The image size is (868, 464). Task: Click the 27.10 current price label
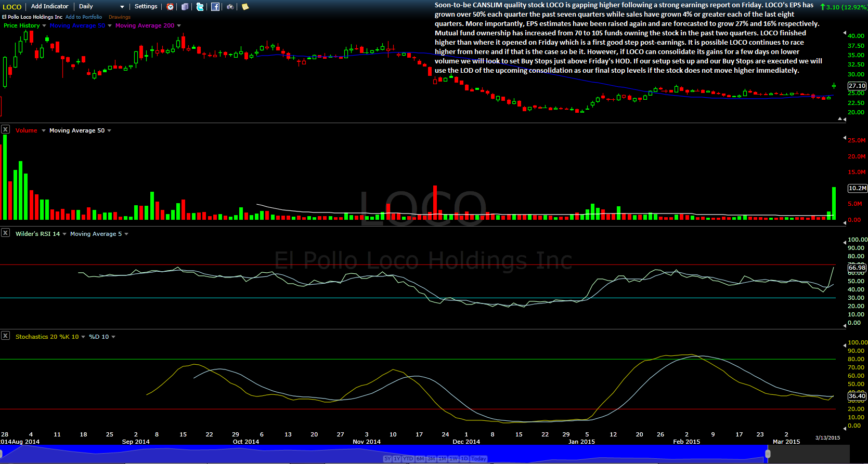point(857,86)
